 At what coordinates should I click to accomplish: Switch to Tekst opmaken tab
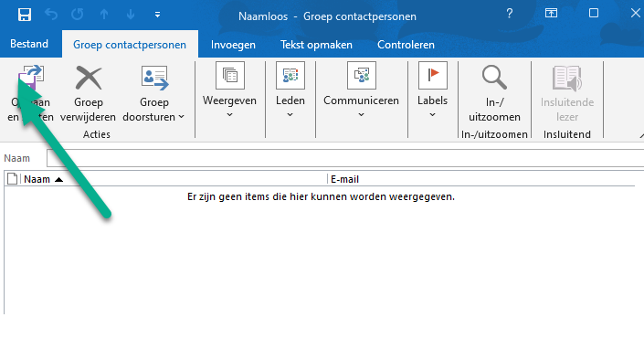pos(316,45)
